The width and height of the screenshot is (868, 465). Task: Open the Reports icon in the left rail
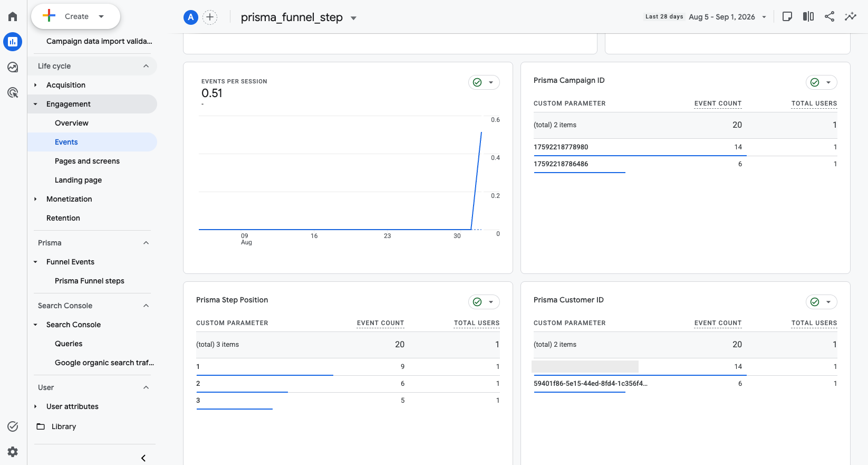pos(13,42)
